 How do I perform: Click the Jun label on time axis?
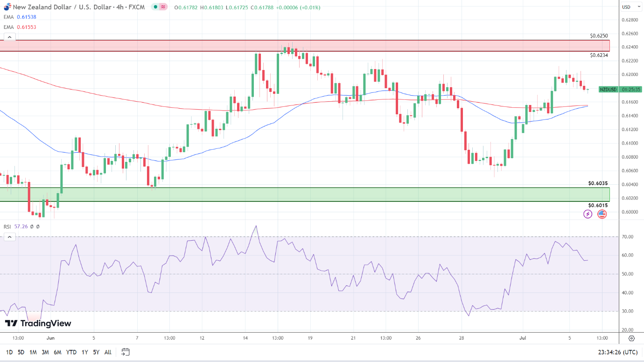[x=50, y=338]
